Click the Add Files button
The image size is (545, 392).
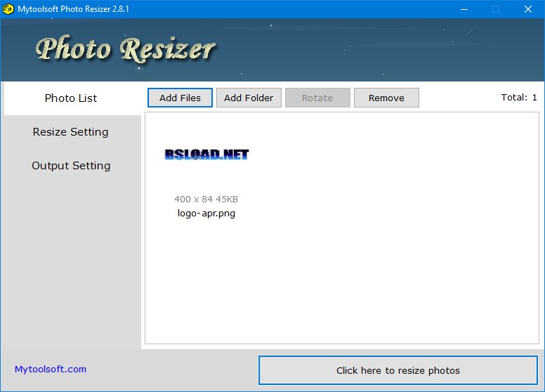[x=180, y=98]
